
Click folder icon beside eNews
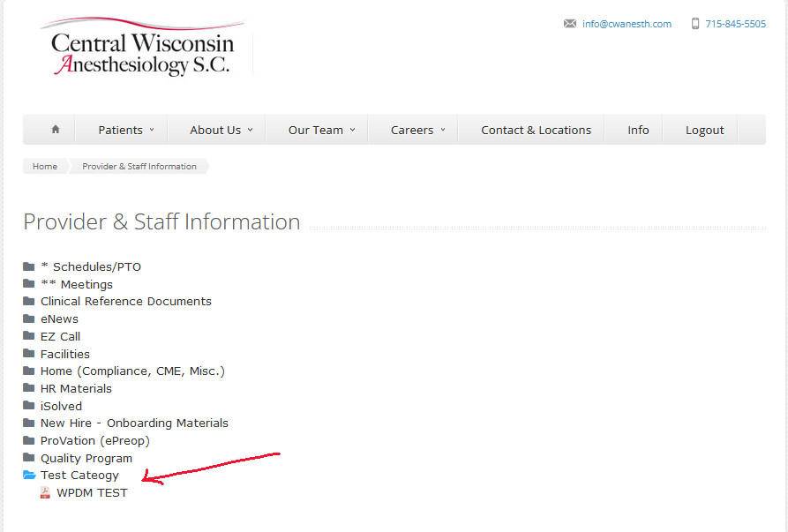28,318
